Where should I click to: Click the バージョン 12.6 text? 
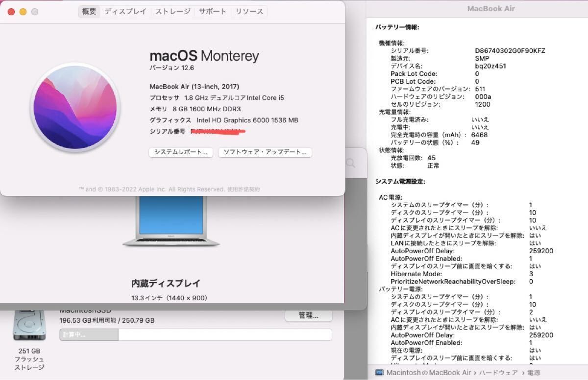171,68
